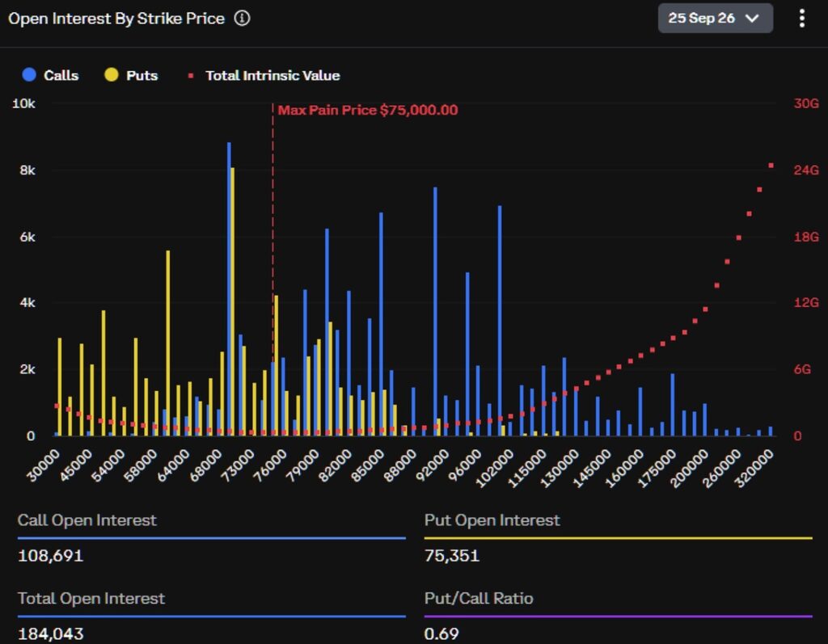The height and width of the screenshot is (644, 828).
Task: Click the 76000 strike axis label
Action: (x=269, y=465)
